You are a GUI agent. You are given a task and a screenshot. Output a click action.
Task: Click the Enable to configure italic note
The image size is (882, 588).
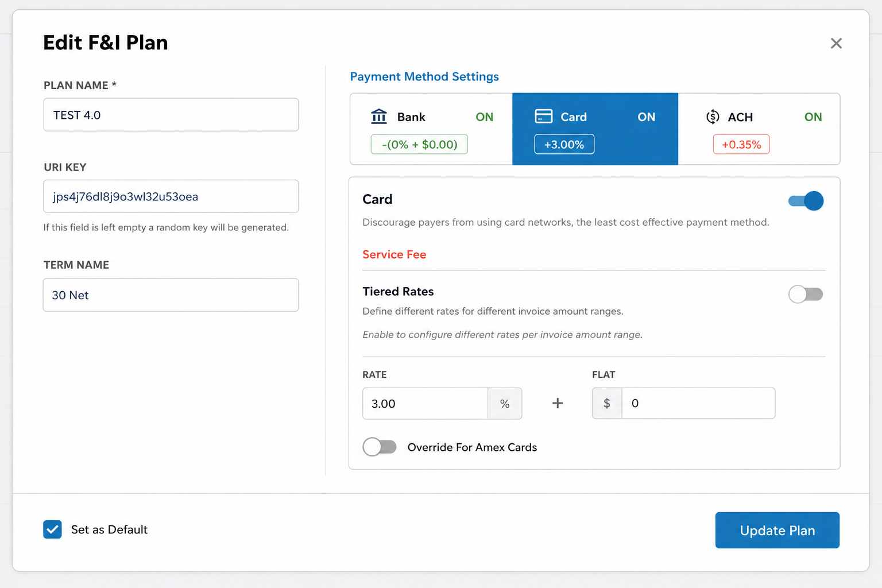point(502,335)
